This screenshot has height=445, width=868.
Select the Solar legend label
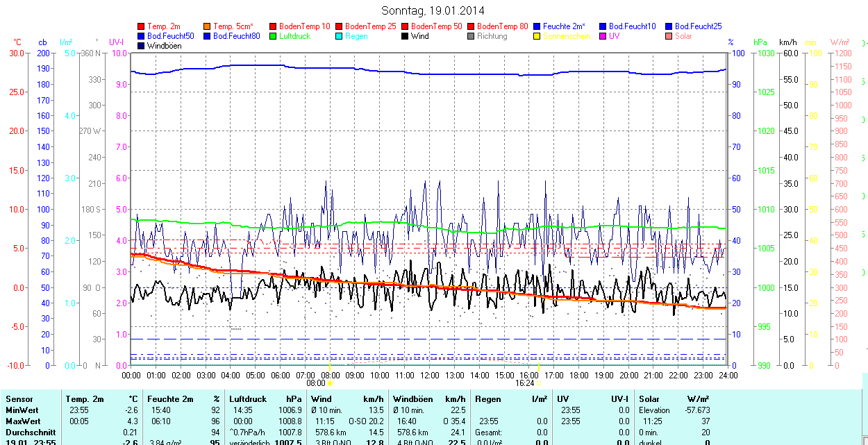[x=683, y=36]
